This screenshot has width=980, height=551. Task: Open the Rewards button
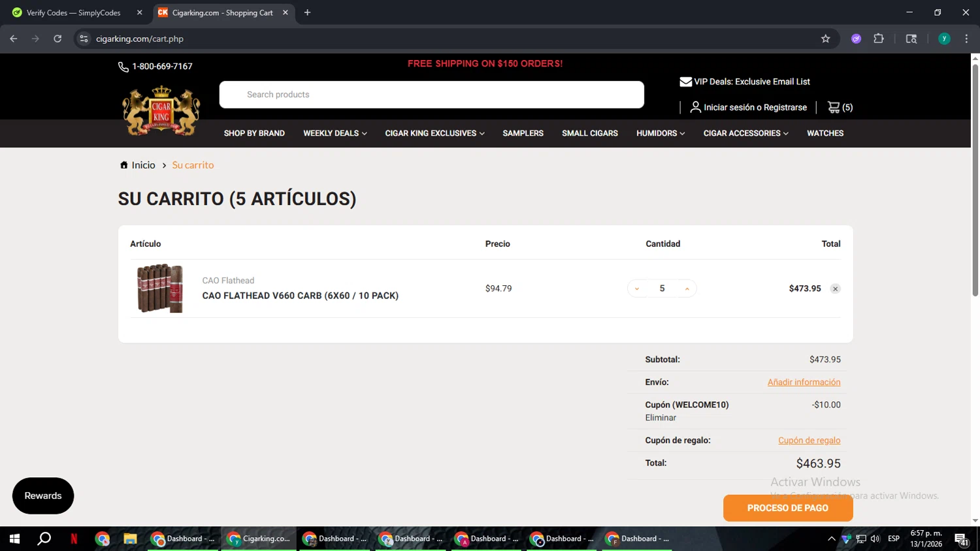43,496
